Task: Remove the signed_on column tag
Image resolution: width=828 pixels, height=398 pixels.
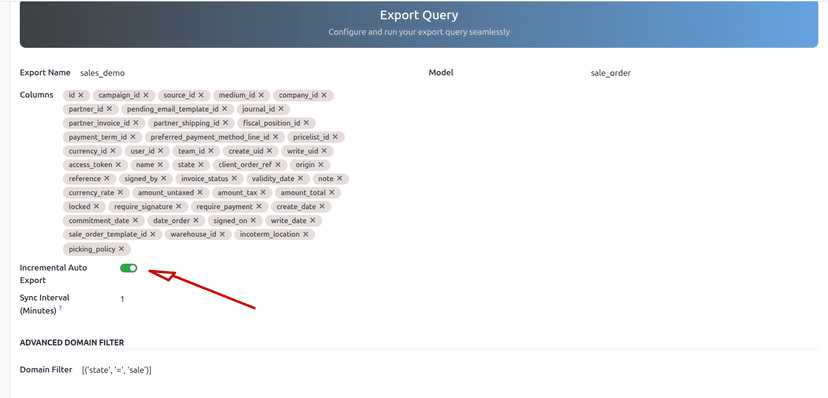Action: (253, 220)
